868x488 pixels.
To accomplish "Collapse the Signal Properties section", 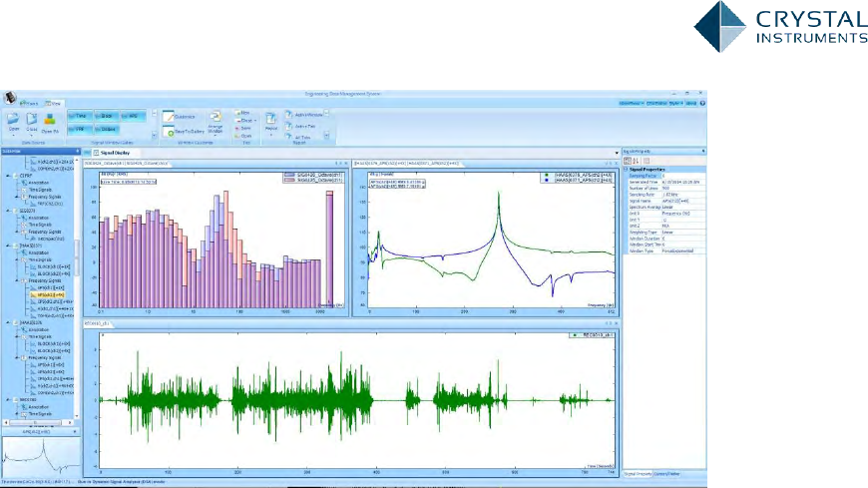I will click(x=627, y=169).
